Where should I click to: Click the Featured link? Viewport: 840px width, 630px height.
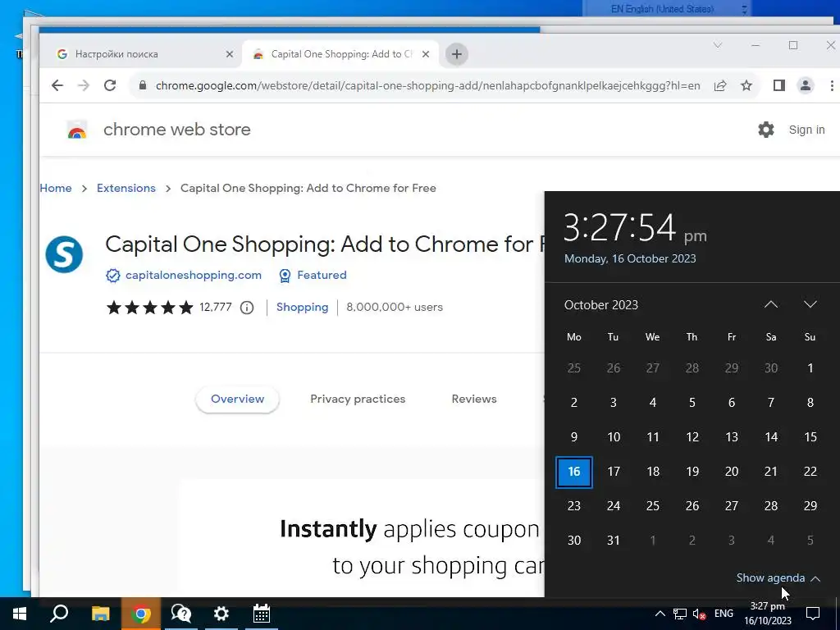pyautogui.click(x=322, y=276)
